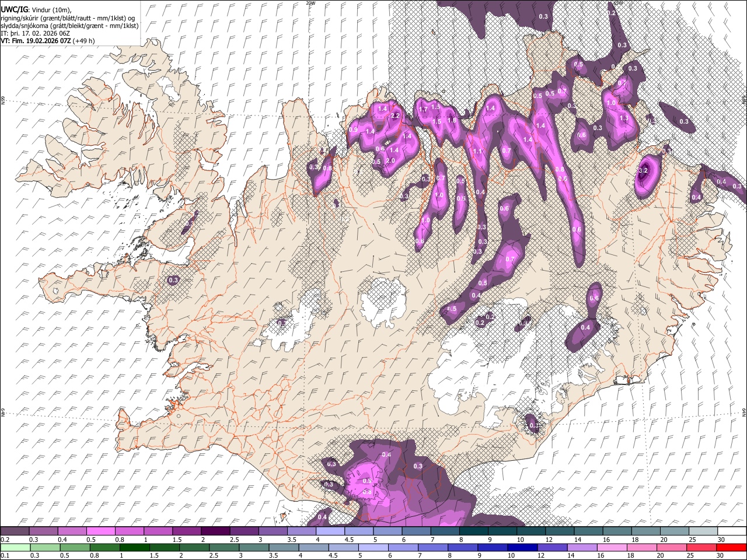
Task: Pick the upper snow-scale swatch starting at 1.5
Action: (x=187, y=531)
